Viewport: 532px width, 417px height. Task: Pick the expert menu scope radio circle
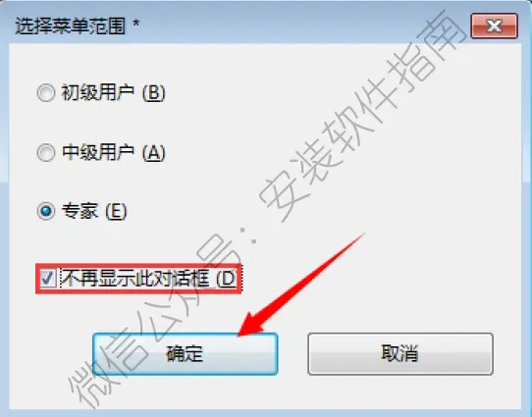coord(46,211)
